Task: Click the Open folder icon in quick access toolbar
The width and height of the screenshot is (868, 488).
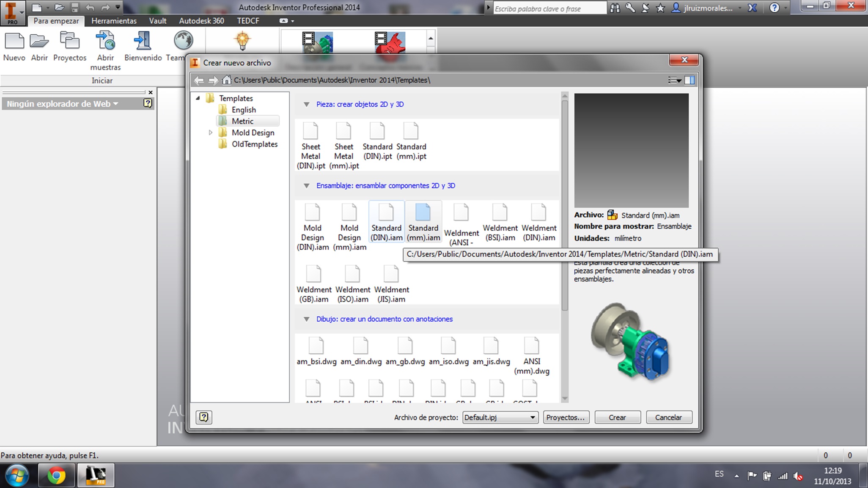Action: pyautogui.click(x=59, y=7)
